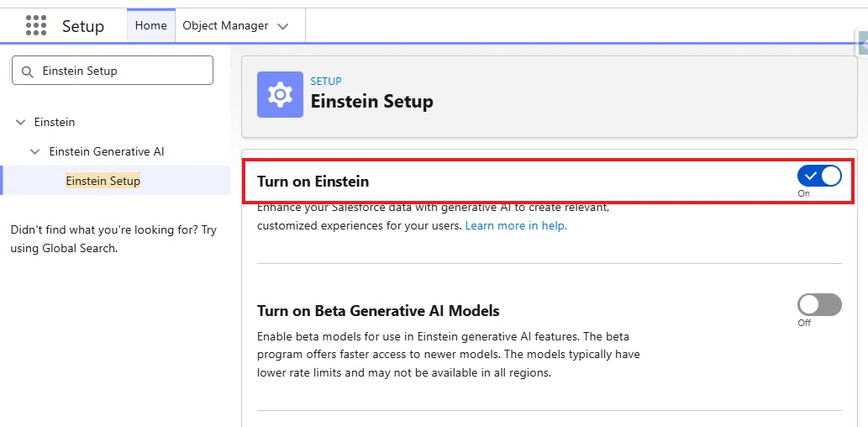
Task: Click the Einstein Generative AI label
Action: (x=107, y=151)
